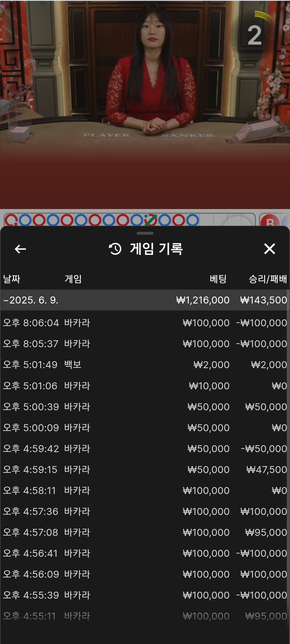This screenshot has width=290, height=644.
Task: Tap the back arrow in the history panel
Action: pos(20,249)
